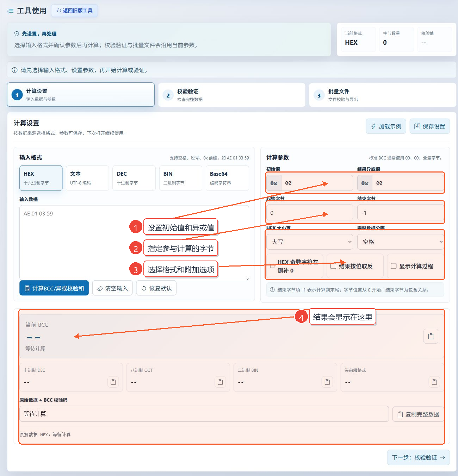Click the shield icon beside 先设置，再处理
The image size is (458, 476).
(17, 34)
